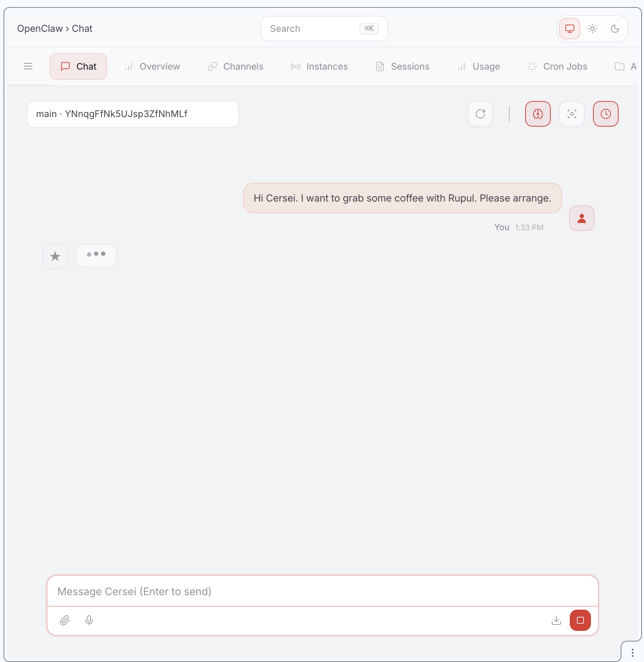Star the assistant's message

coord(55,256)
